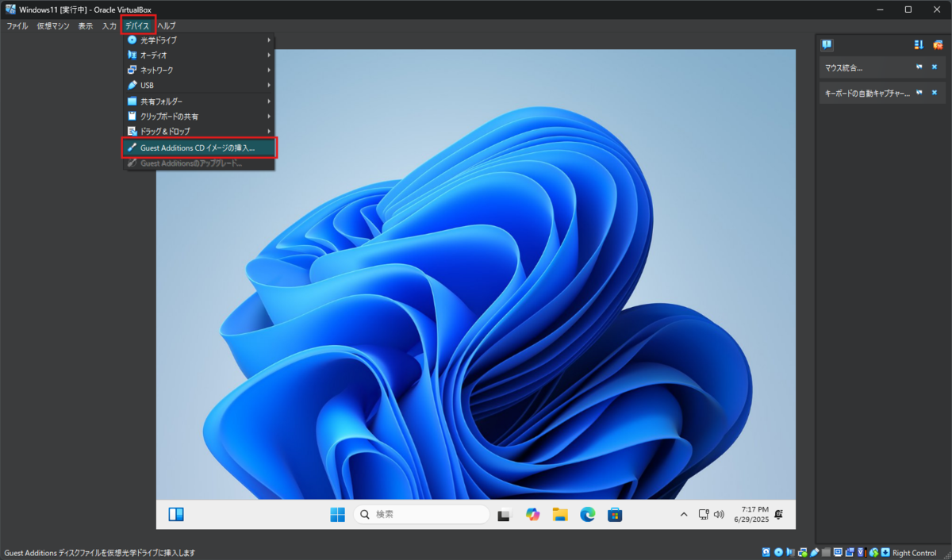Image resolution: width=952 pixels, height=560 pixels.
Task: Open the 入力 menu
Action: [x=109, y=26]
